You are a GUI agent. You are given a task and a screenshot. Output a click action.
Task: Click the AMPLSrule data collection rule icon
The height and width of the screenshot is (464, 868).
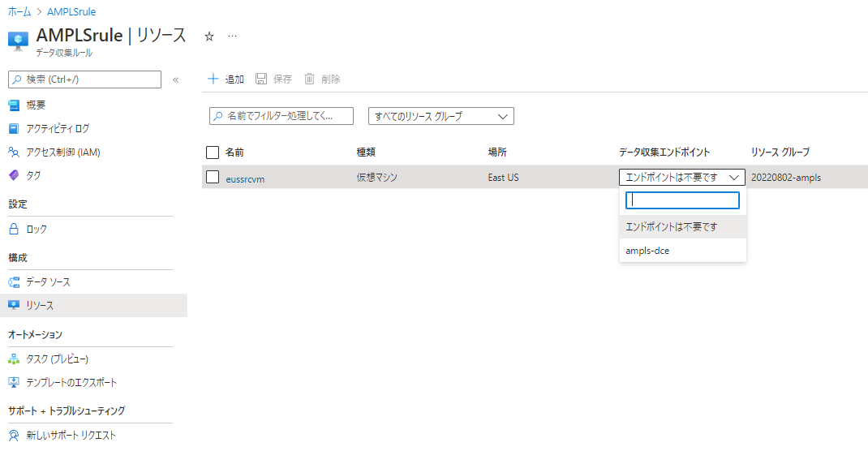[18, 41]
